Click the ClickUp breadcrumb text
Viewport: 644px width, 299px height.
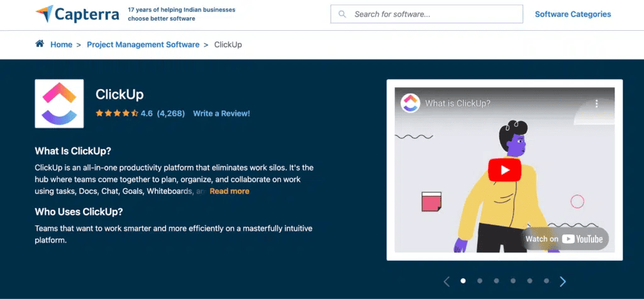pyautogui.click(x=228, y=45)
